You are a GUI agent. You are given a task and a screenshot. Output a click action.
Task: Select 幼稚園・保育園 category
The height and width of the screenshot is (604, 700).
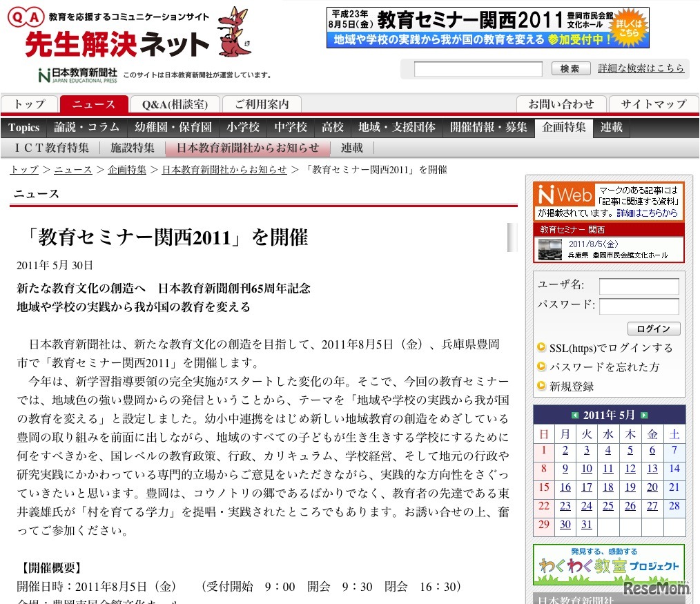pyautogui.click(x=173, y=128)
